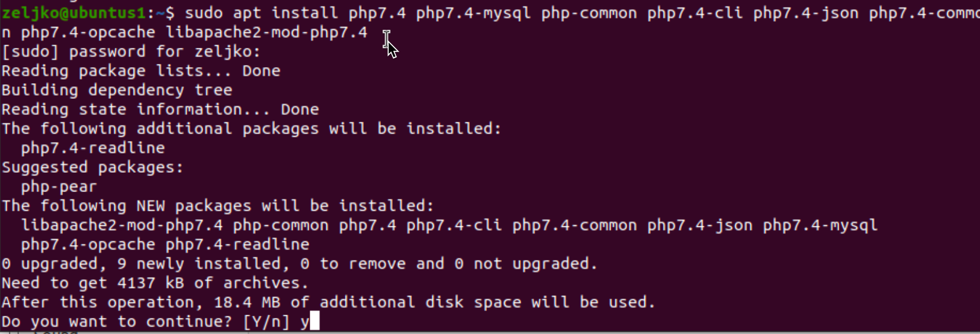Click 'Suggested packages:' heading line

[92, 167]
